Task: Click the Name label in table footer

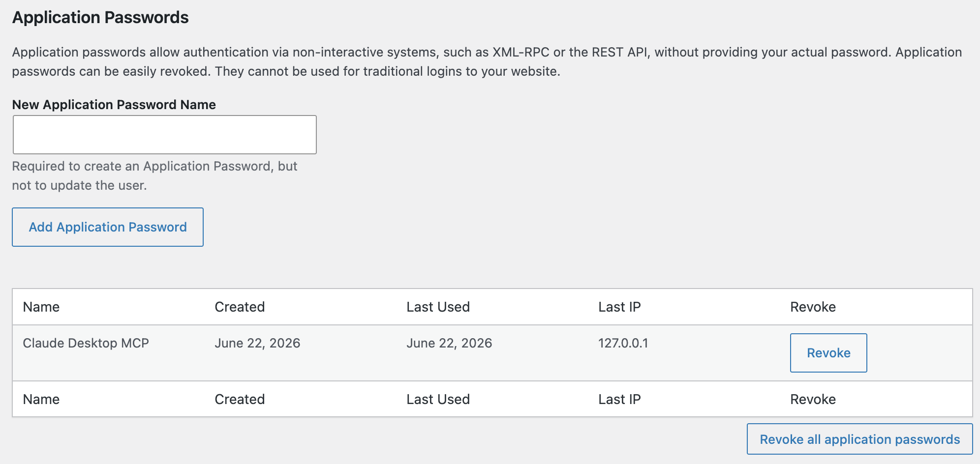Action: tap(41, 399)
